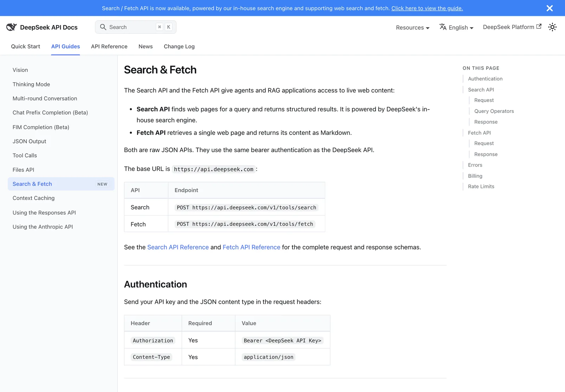Select Search & Fetch sidebar item

(61, 184)
